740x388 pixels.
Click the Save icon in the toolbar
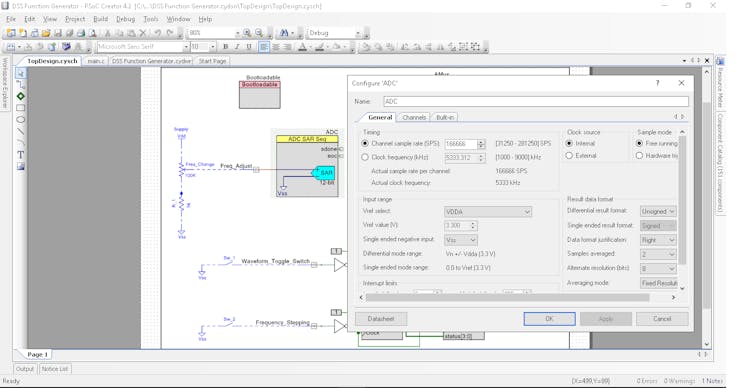point(58,33)
